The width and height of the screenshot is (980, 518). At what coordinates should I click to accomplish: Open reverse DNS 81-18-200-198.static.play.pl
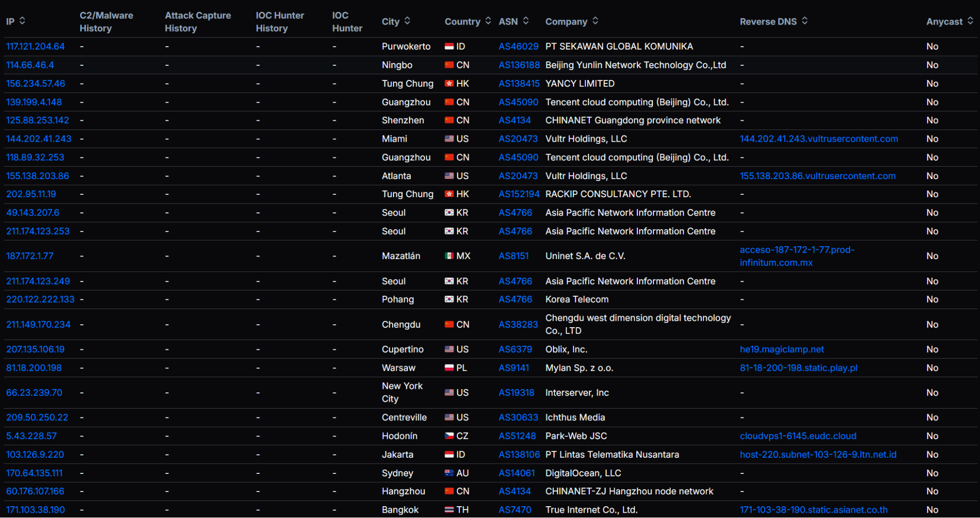[798, 368]
